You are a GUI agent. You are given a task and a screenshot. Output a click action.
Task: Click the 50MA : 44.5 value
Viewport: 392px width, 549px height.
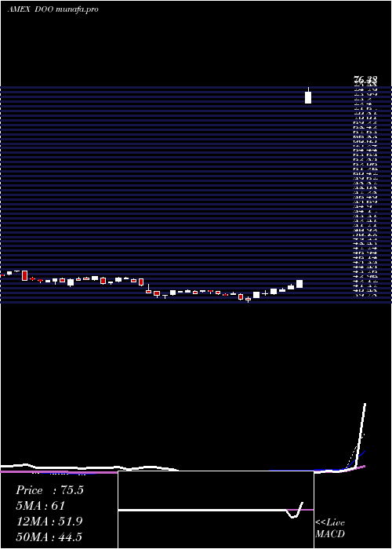pyautogui.click(x=49, y=537)
